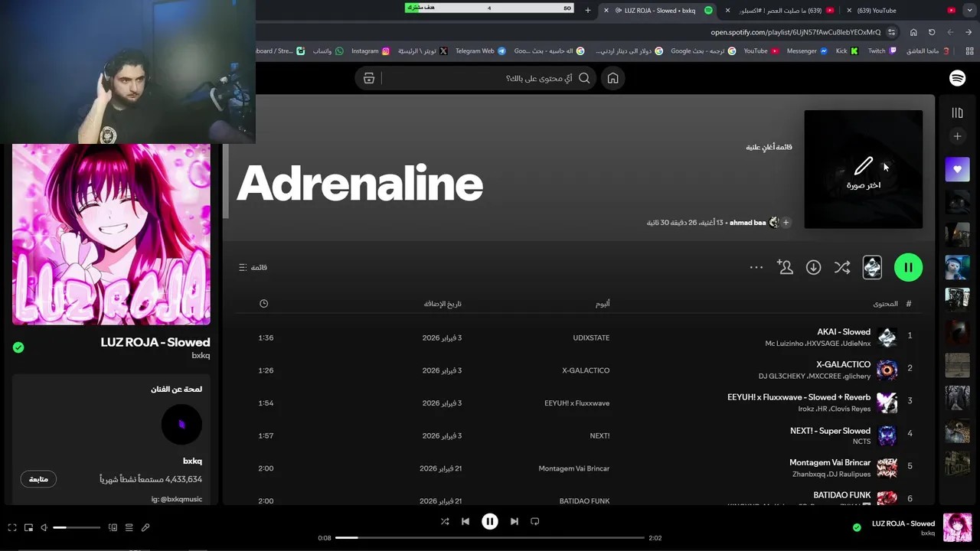The height and width of the screenshot is (551, 980).
Task: Click now playing thumbnail in player bar
Action: tap(958, 527)
